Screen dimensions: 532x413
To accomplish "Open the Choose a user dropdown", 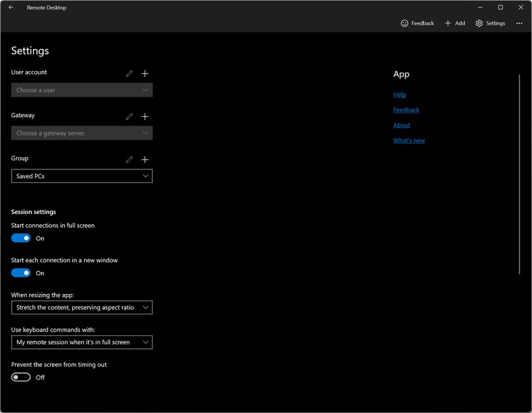I will 82,90.
